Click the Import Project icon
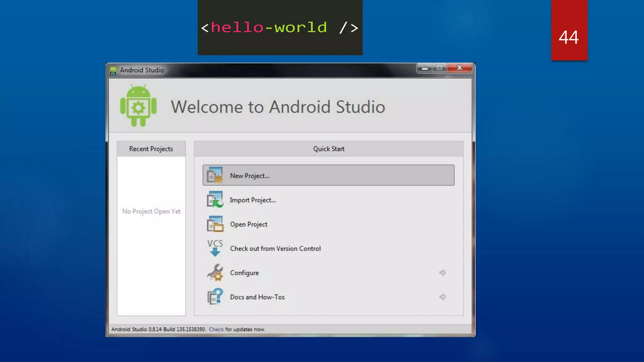The height and width of the screenshot is (362, 644). pyautogui.click(x=215, y=200)
